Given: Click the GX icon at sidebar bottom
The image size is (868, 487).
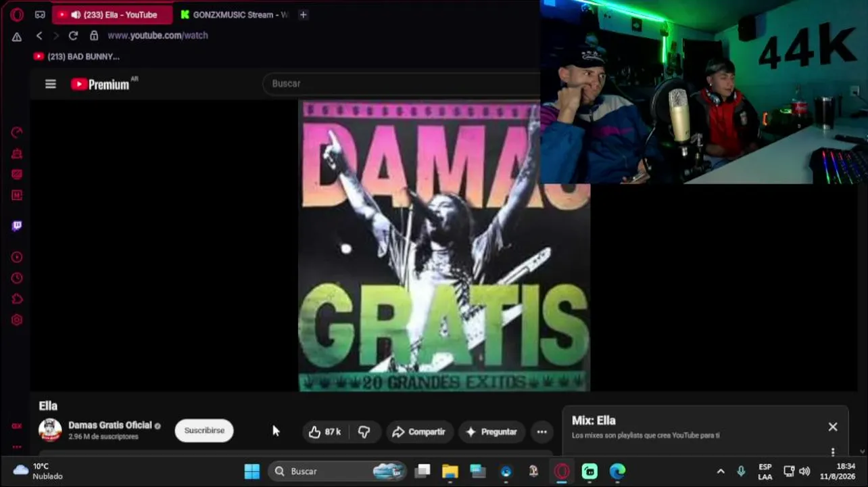Looking at the screenshot, I should 17,426.
